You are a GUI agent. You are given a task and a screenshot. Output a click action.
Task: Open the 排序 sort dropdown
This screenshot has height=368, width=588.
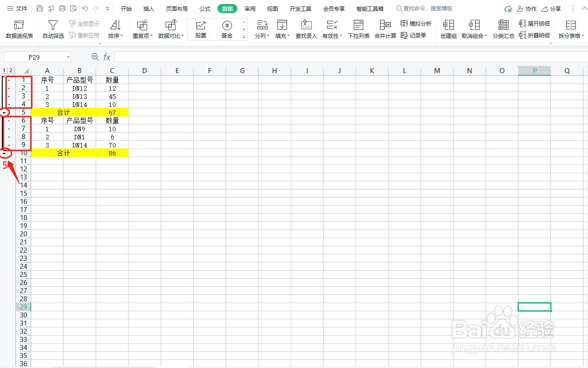point(116,29)
